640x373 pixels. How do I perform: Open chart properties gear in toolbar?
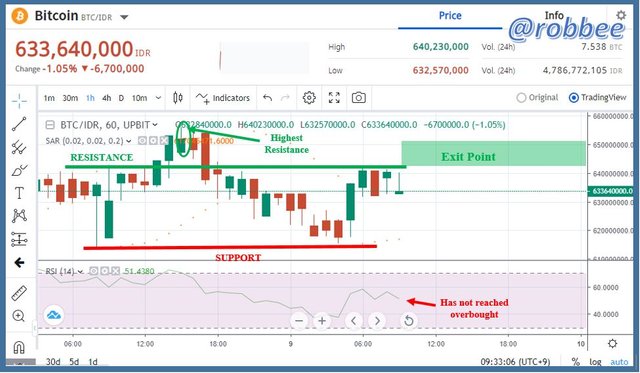point(309,98)
